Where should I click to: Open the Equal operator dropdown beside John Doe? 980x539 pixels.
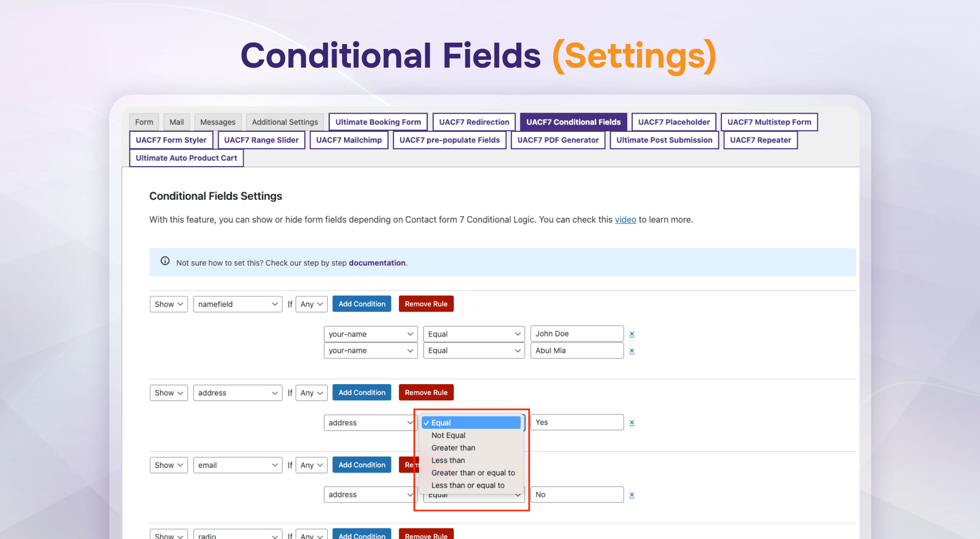tap(474, 334)
